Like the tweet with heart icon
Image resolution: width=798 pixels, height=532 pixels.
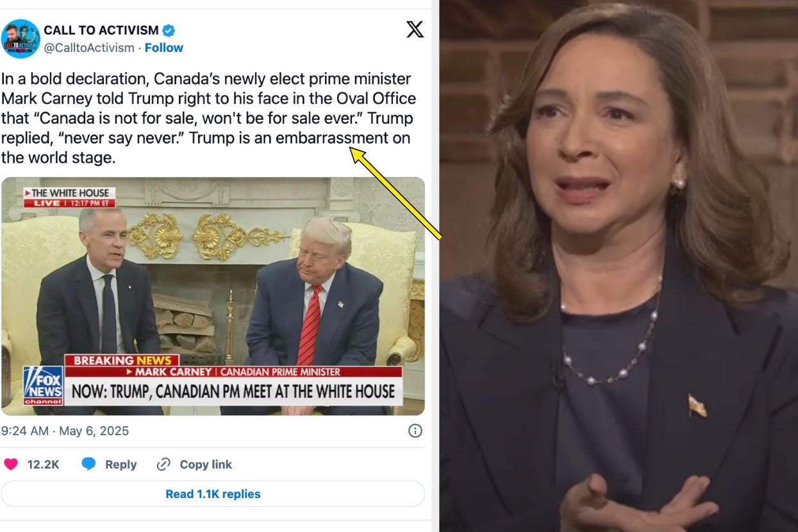[11, 464]
